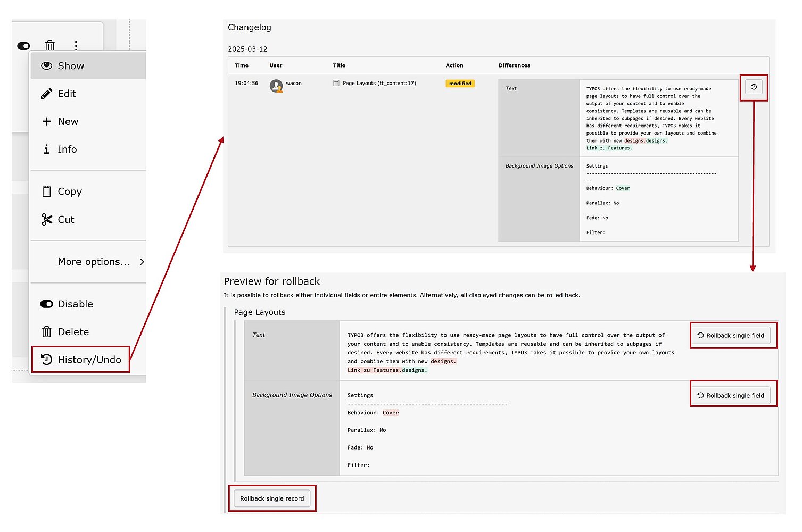
Task: Click the toggle switch icon in the top toolbar
Action: click(23, 46)
